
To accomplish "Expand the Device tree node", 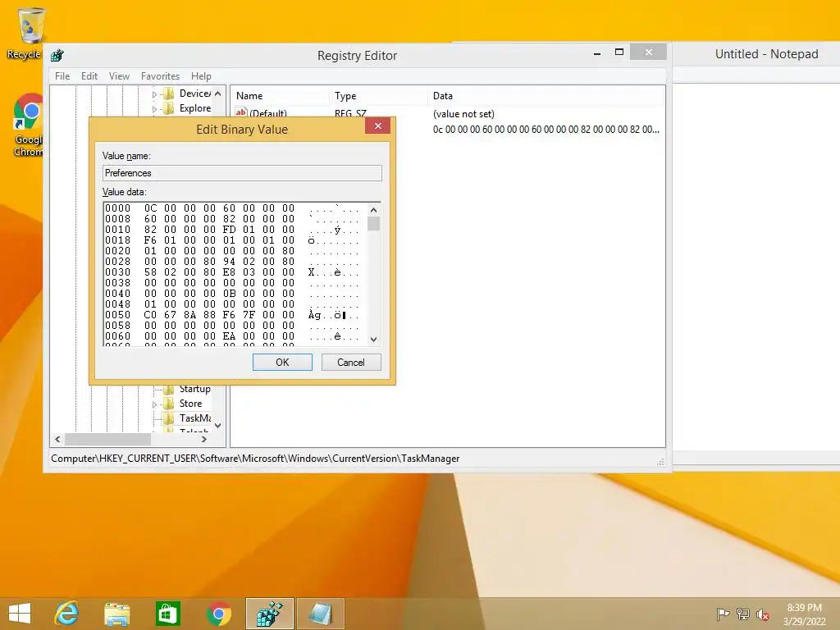I will coord(154,94).
